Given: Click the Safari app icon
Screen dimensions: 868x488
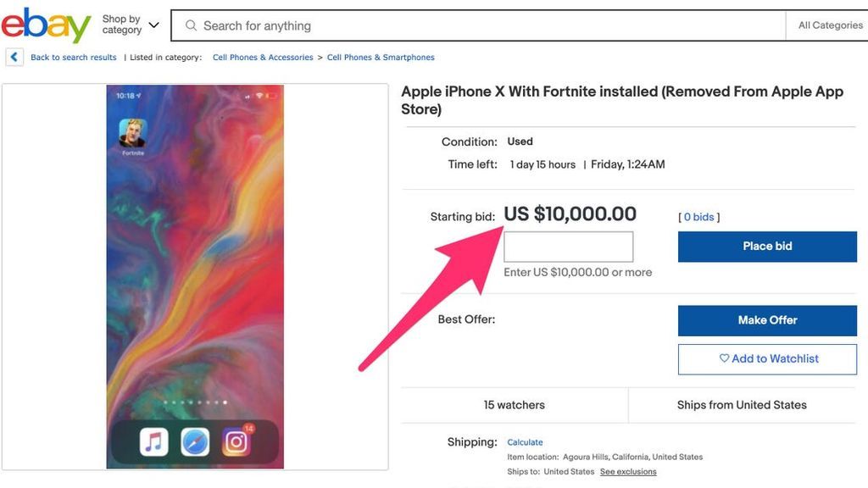Looking at the screenshot, I should [x=195, y=441].
